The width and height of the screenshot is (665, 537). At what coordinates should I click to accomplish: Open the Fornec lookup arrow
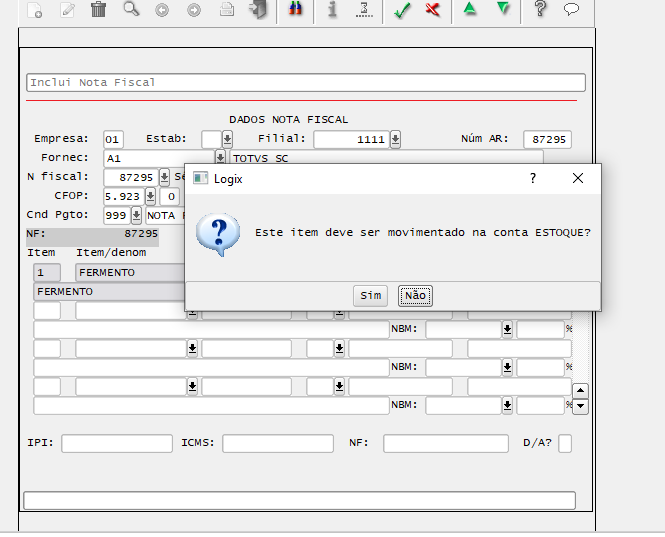point(220,158)
